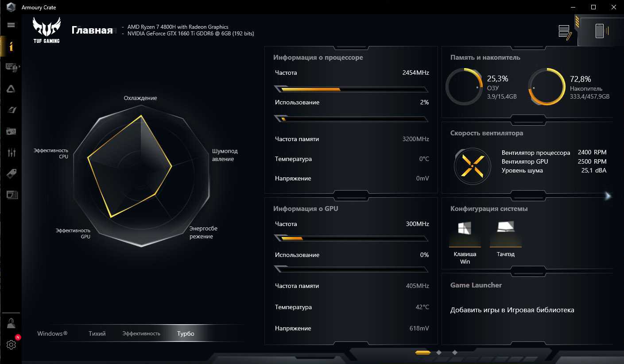Open the Game Library gamepad icon
624x364 pixels.
tap(11, 131)
